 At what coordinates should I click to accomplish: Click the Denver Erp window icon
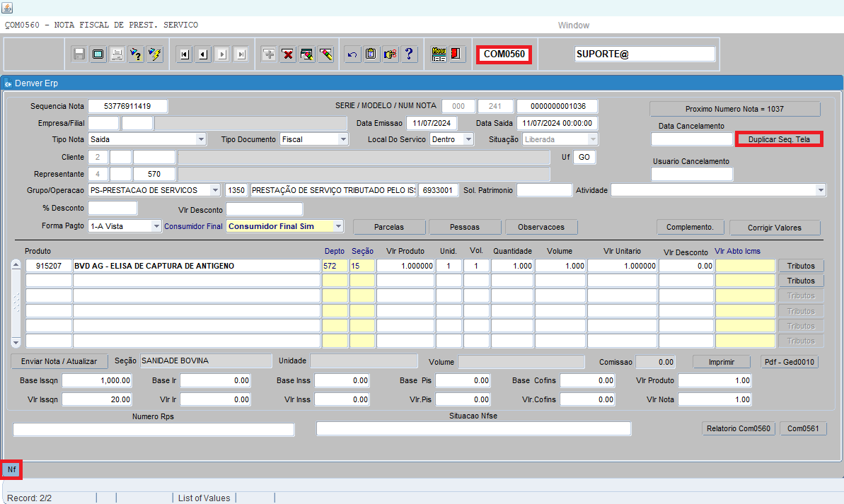(x=8, y=83)
